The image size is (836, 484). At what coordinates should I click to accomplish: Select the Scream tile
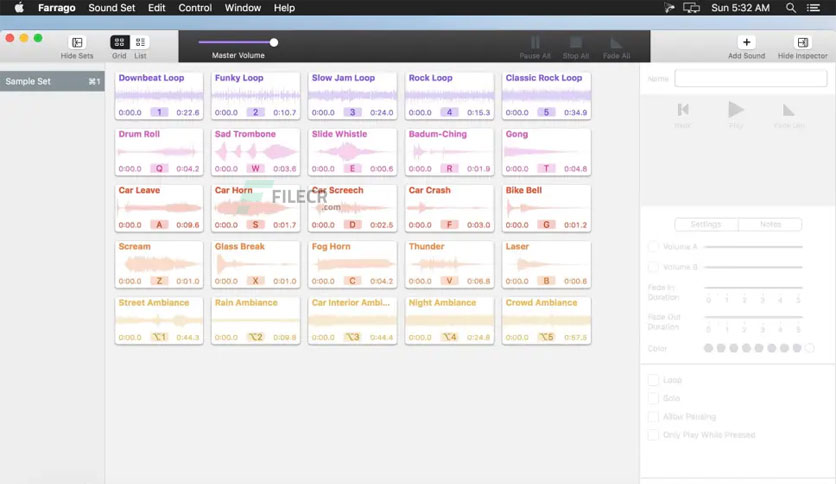coord(159,264)
